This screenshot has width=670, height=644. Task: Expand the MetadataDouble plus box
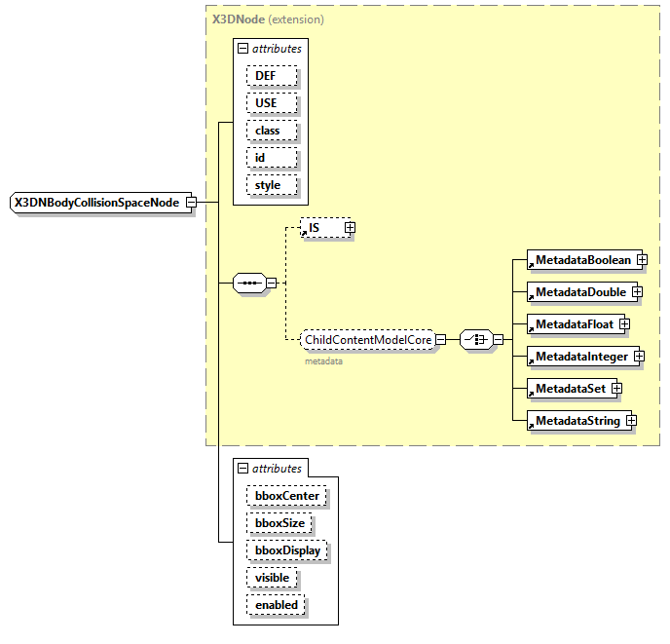click(x=636, y=291)
